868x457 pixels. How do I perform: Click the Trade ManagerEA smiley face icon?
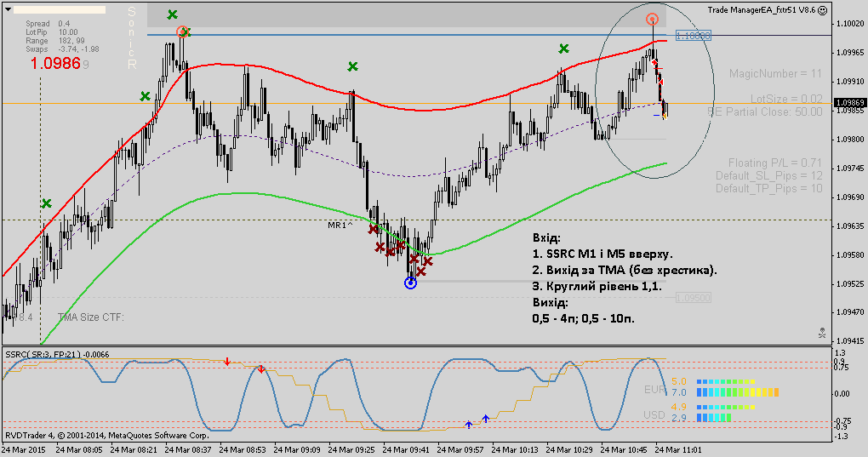[x=823, y=10]
